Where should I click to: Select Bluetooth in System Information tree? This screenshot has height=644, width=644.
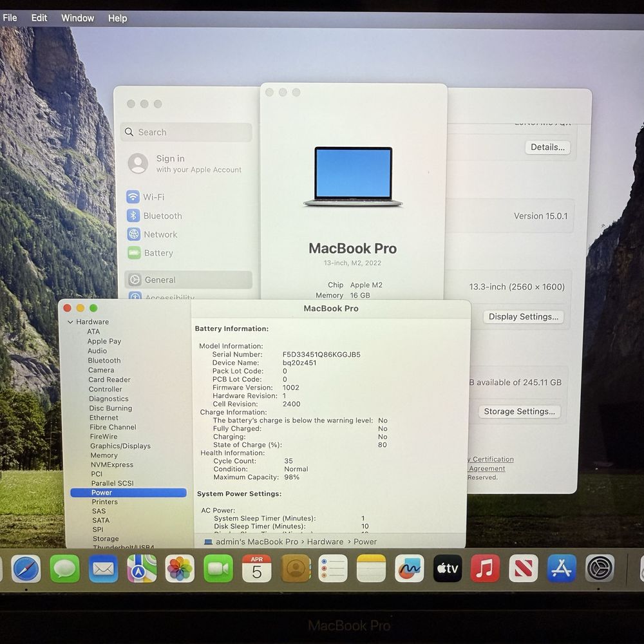click(x=104, y=361)
